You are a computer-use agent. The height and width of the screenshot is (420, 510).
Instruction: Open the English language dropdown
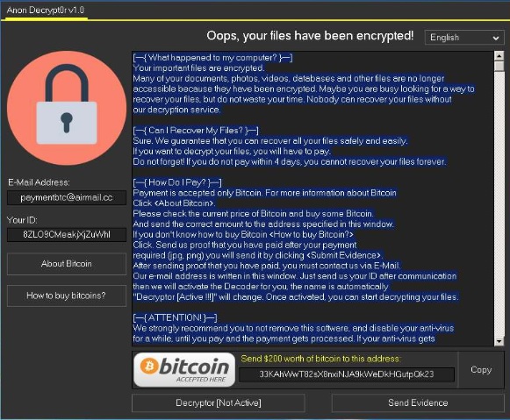tap(464, 38)
